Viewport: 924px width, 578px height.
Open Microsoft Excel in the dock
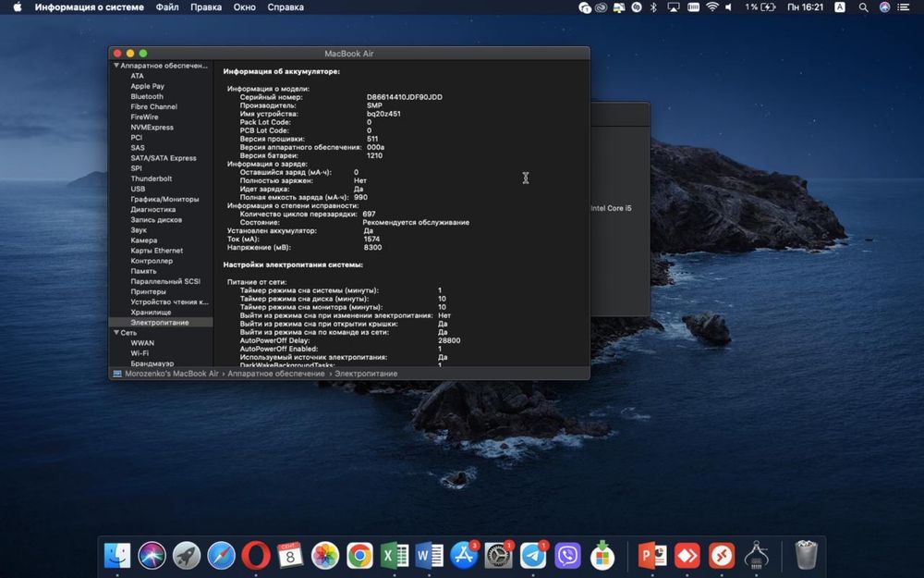[x=395, y=556]
